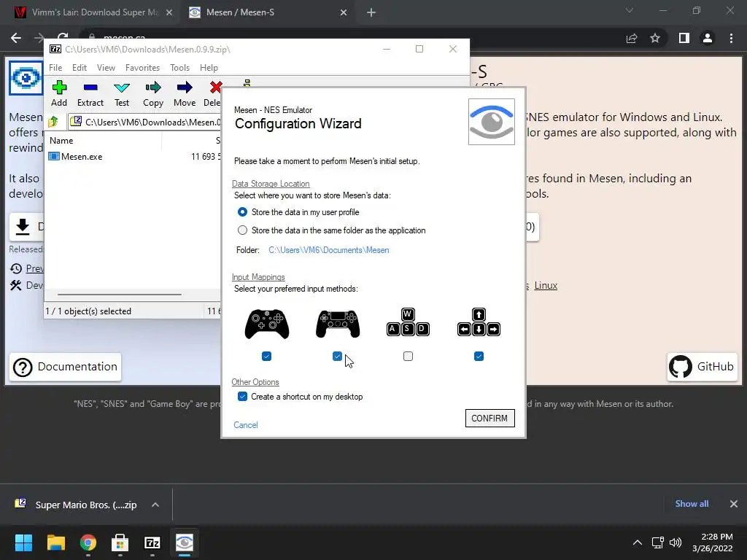The image size is (747, 560).
Task: Click the Move icon in 7-Zip toolbar
Action: coord(185,87)
